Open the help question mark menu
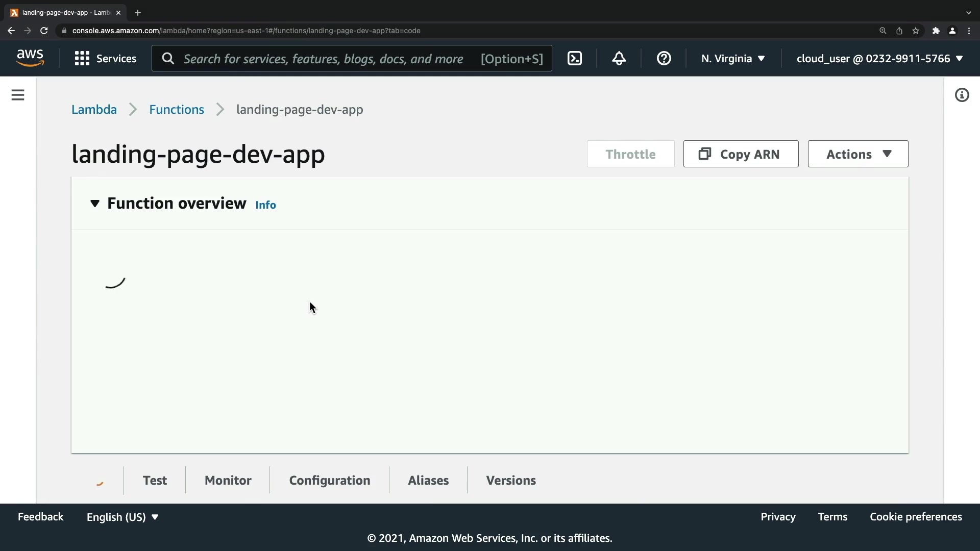980x551 pixels. click(x=664, y=59)
